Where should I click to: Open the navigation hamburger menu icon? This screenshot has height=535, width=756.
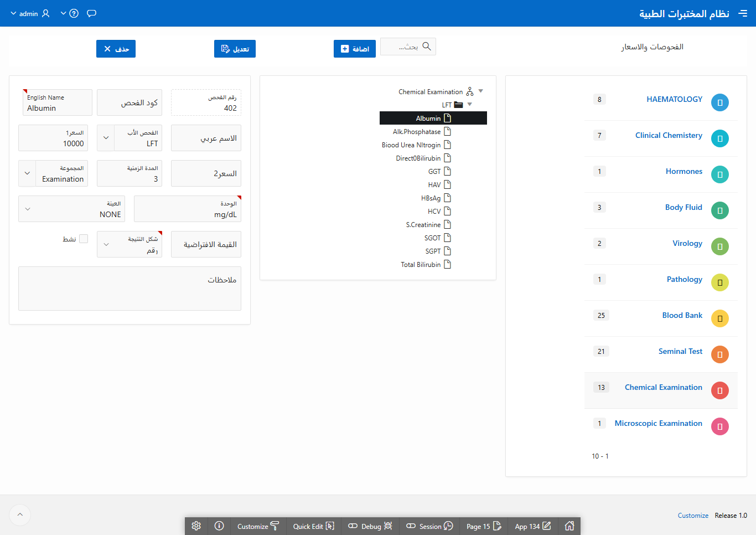point(743,13)
